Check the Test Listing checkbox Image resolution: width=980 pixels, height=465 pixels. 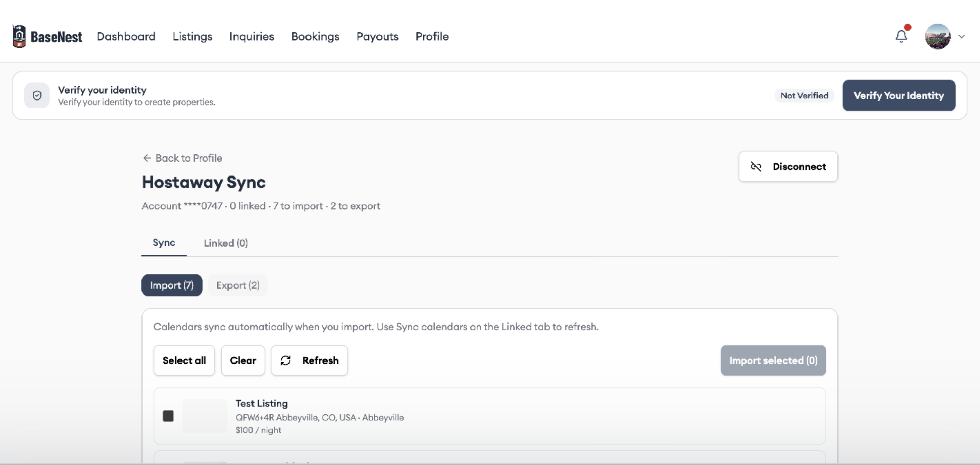[x=168, y=416]
